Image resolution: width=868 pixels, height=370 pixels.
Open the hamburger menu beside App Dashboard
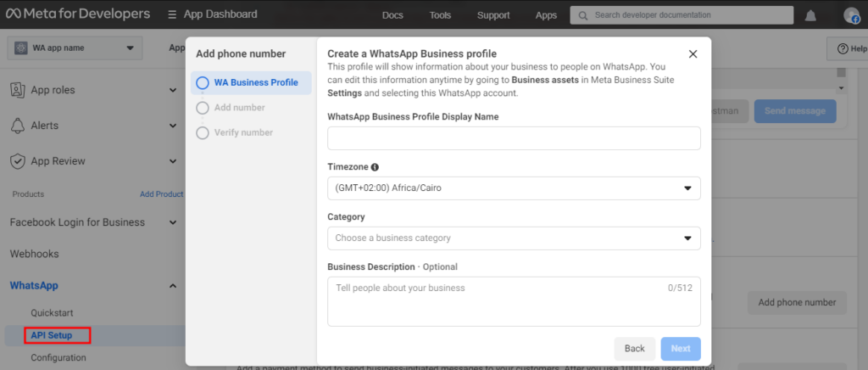coord(173,14)
